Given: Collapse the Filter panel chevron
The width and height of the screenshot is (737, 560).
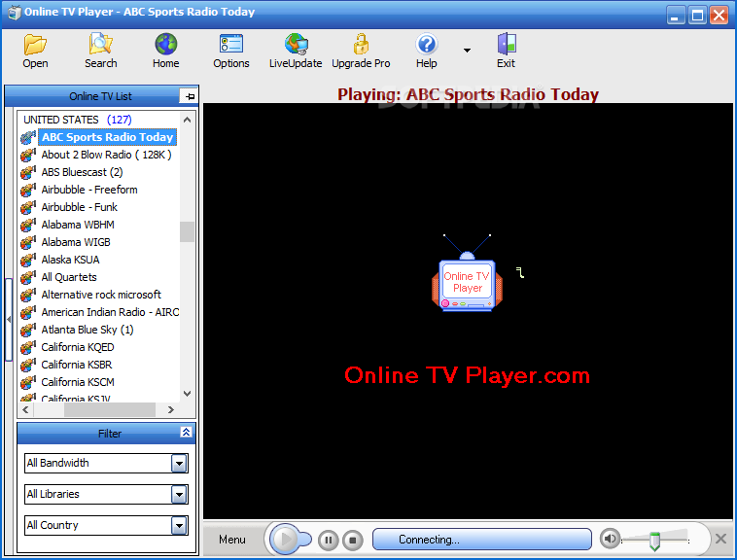Looking at the screenshot, I should point(186,433).
